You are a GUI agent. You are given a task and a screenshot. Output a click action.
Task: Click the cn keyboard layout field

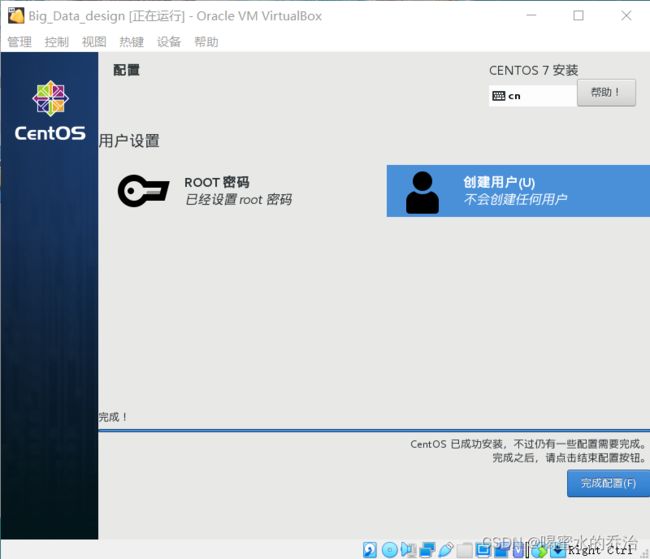pos(533,96)
